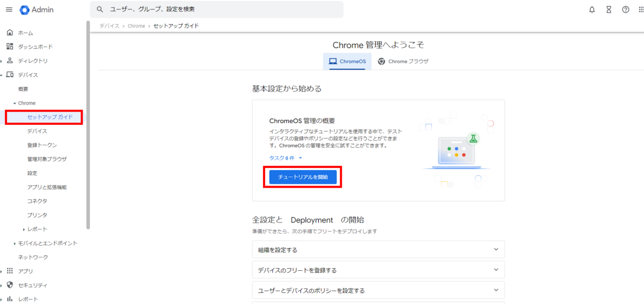Collapse the Chrome subtree arrow
This screenshot has height=304, width=644.
pyautogui.click(x=14, y=103)
